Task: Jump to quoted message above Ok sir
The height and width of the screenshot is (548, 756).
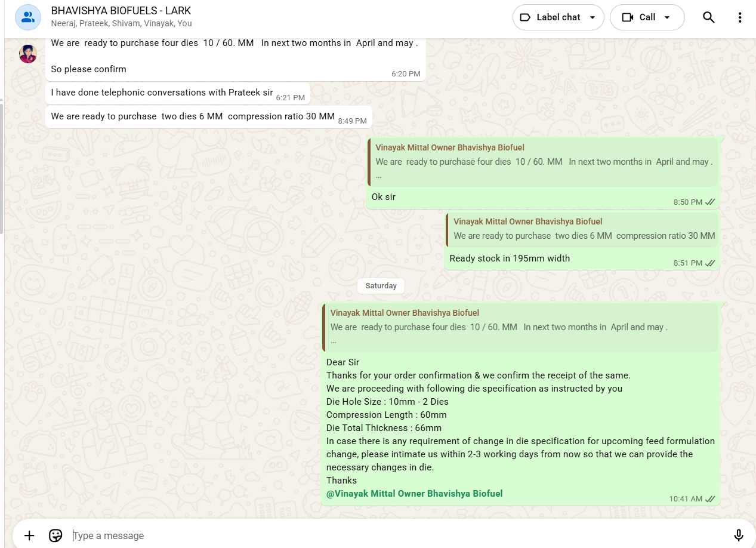Action: pyautogui.click(x=543, y=162)
